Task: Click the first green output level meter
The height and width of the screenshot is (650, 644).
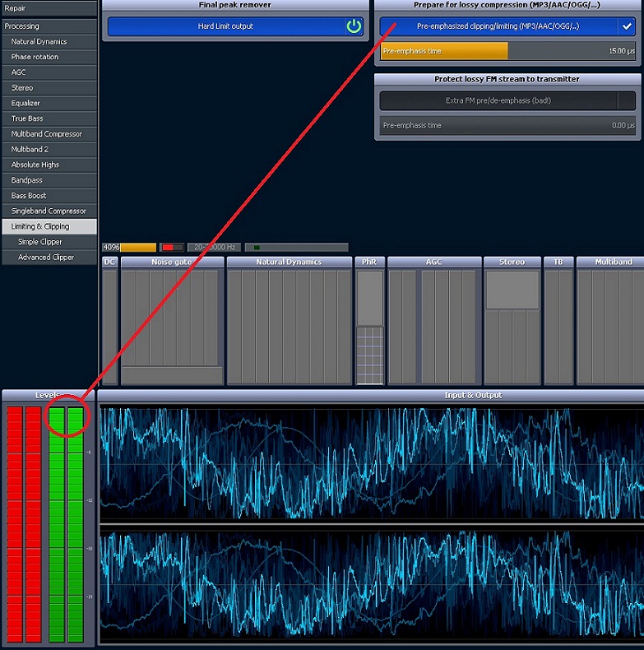Action: click(x=57, y=524)
